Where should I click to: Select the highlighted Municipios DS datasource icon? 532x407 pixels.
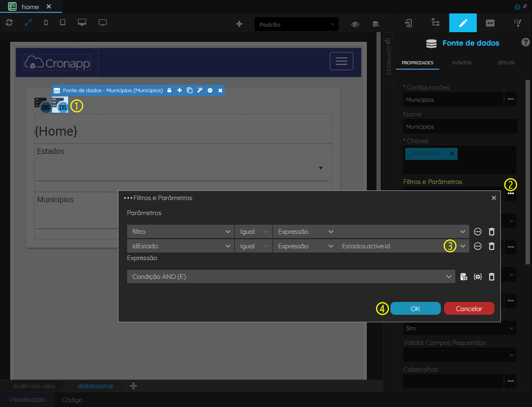point(60,105)
